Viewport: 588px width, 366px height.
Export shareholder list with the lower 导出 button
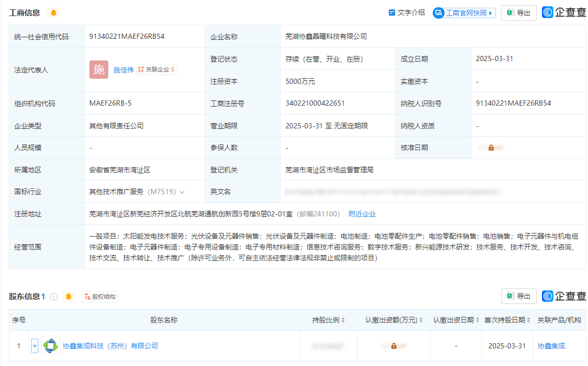click(x=519, y=296)
